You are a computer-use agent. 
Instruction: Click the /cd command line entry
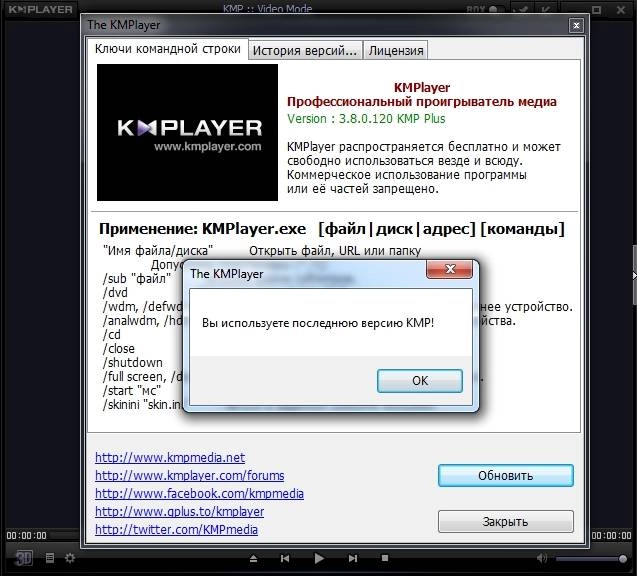(112, 335)
